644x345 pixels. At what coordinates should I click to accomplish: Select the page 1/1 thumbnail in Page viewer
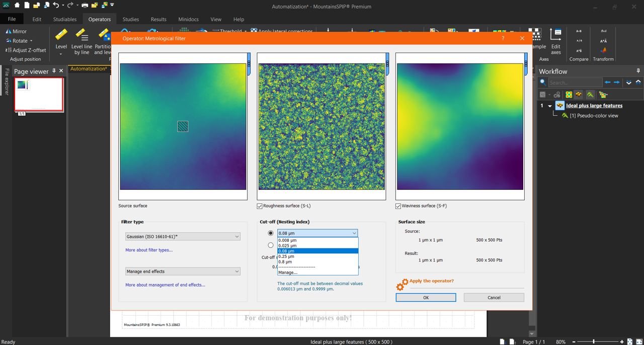[x=39, y=94]
